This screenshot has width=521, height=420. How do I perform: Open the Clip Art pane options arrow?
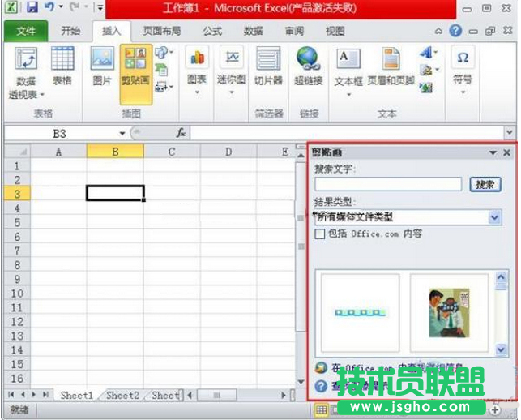point(493,152)
